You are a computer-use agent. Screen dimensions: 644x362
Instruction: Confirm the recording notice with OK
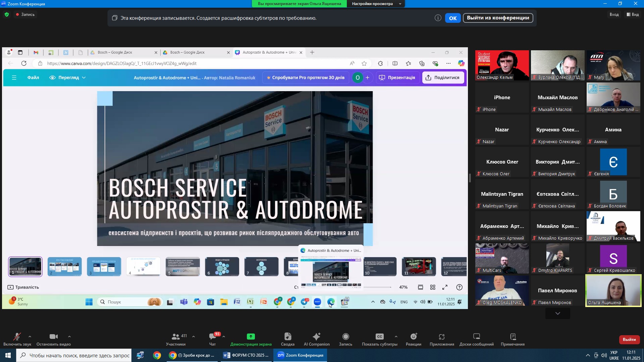click(x=453, y=18)
